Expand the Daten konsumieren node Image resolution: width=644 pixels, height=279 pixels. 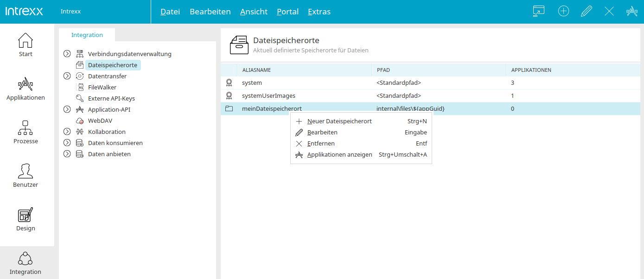(x=67, y=143)
